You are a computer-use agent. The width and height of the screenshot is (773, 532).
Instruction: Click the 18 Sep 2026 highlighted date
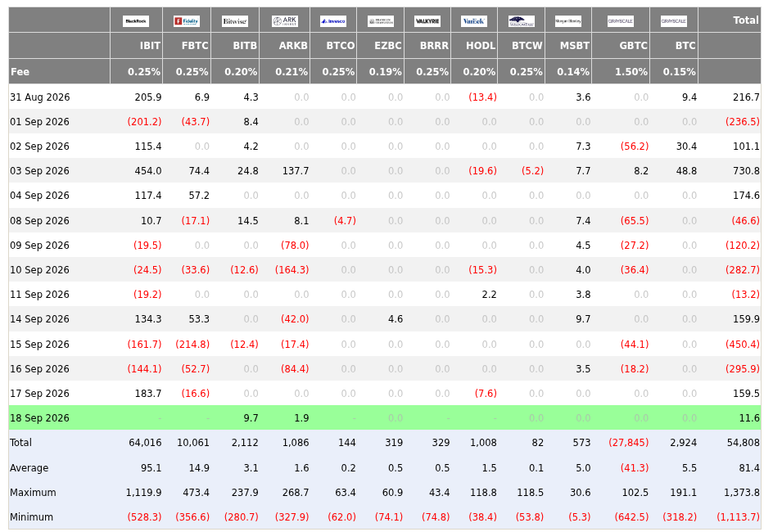point(39,418)
